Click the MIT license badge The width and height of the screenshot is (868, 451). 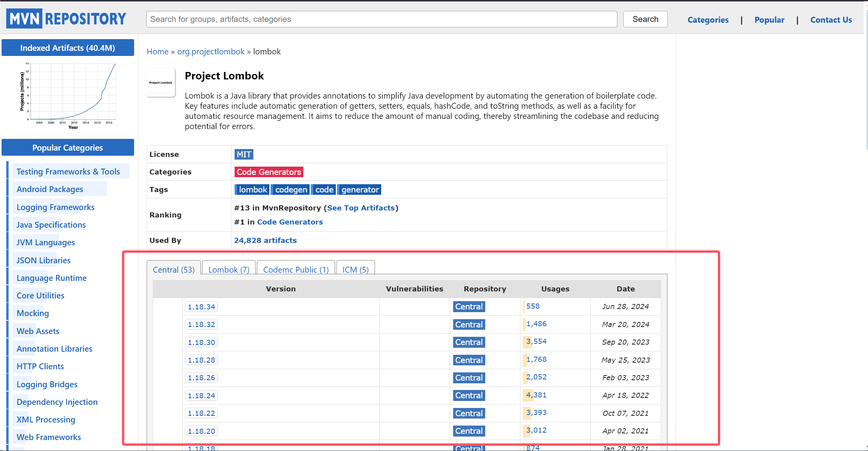pyautogui.click(x=244, y=155)
